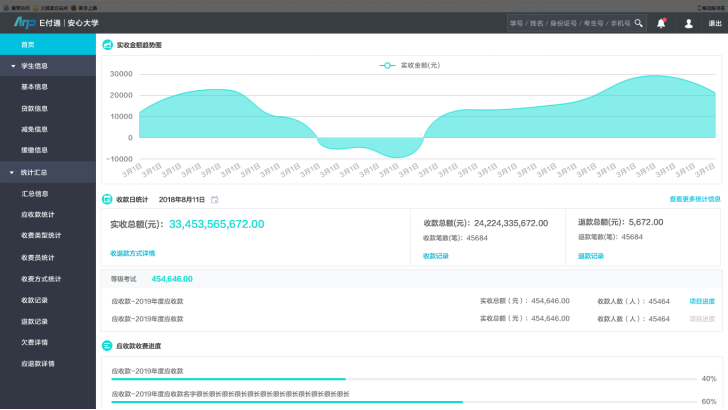Select 首页 in the sidebar
The image size is (728, 410).
pyautogui.click(x=28, y=45)
